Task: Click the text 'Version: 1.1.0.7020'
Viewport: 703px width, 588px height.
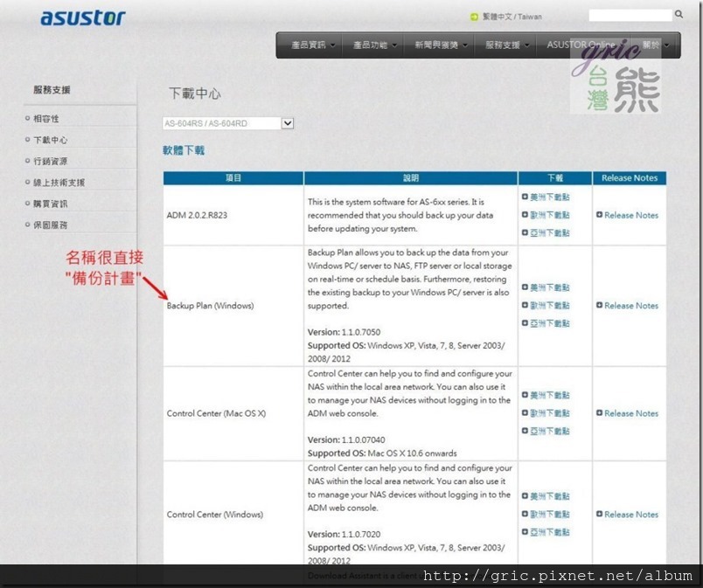Action: click(344, 534)
